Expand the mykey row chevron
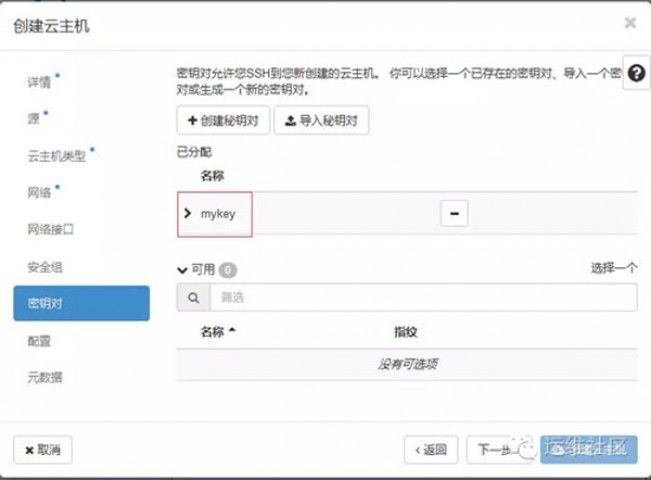Viewport: 651px width, 480px height. (187, 213)
